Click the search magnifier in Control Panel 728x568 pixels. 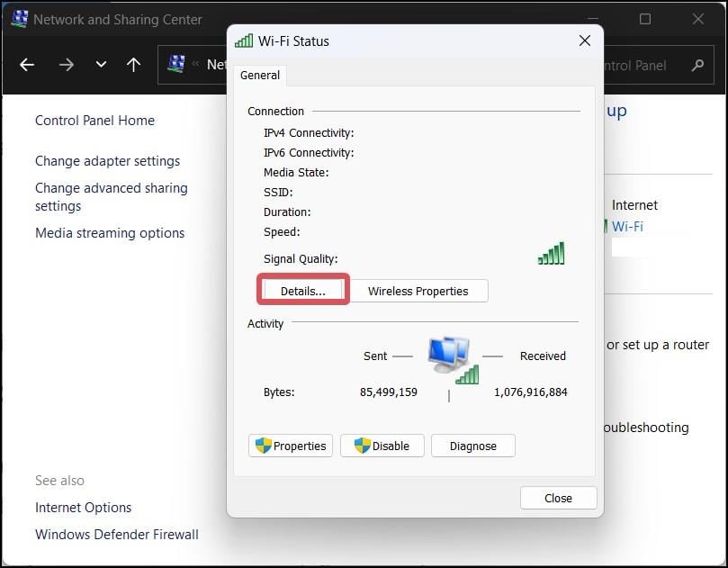[697, 65]
